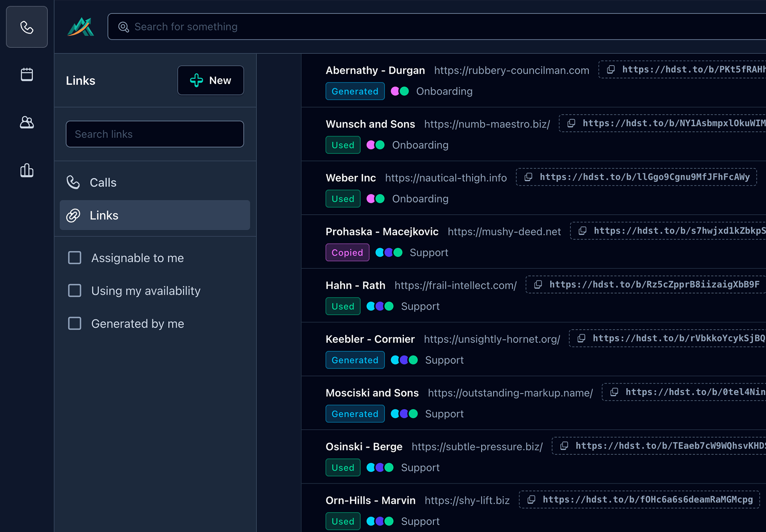Click Used badge on Wunsch and Sons
The height and width of the screenshot is (532, 766).
pos(343,145)
